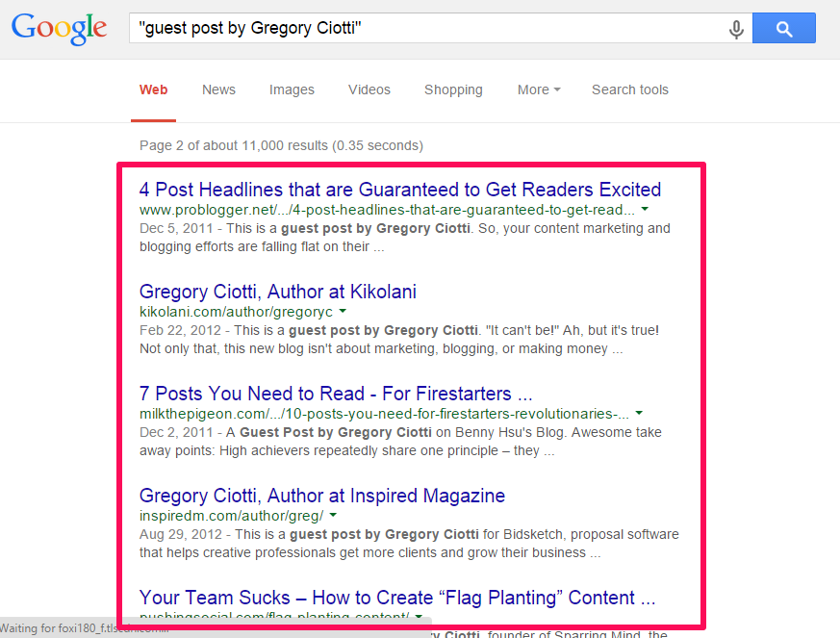Open 'Gregory Ciotti, Author at Kikolani' link
The height and width of the screenshot is (638, 840).
[278, 292]
